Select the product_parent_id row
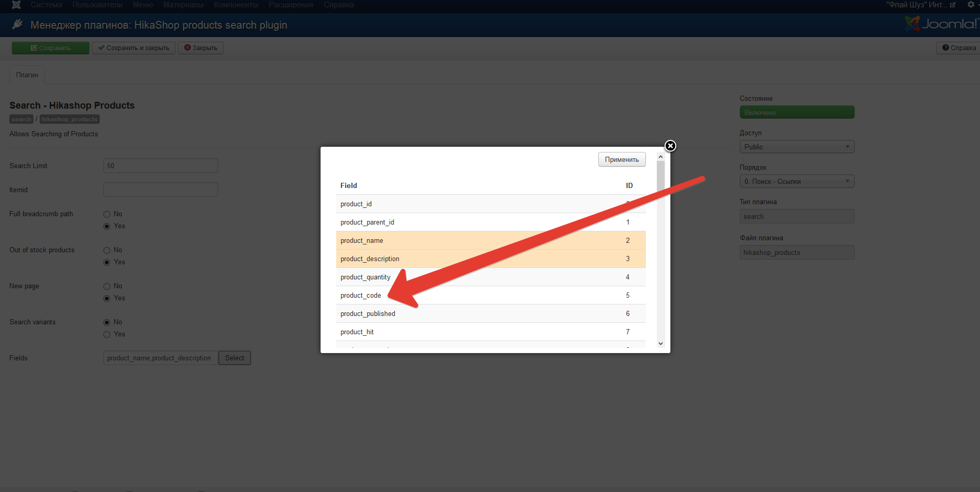 coord(491,222)
